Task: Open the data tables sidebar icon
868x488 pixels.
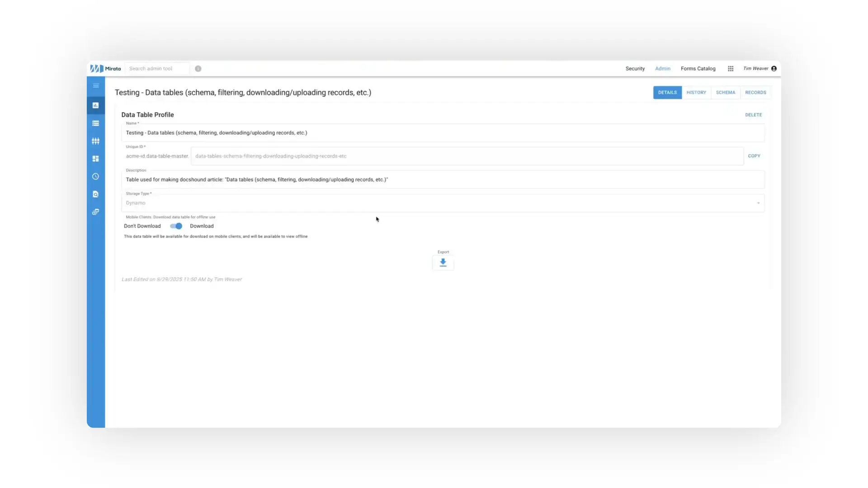Action: [x=95, y=105]
